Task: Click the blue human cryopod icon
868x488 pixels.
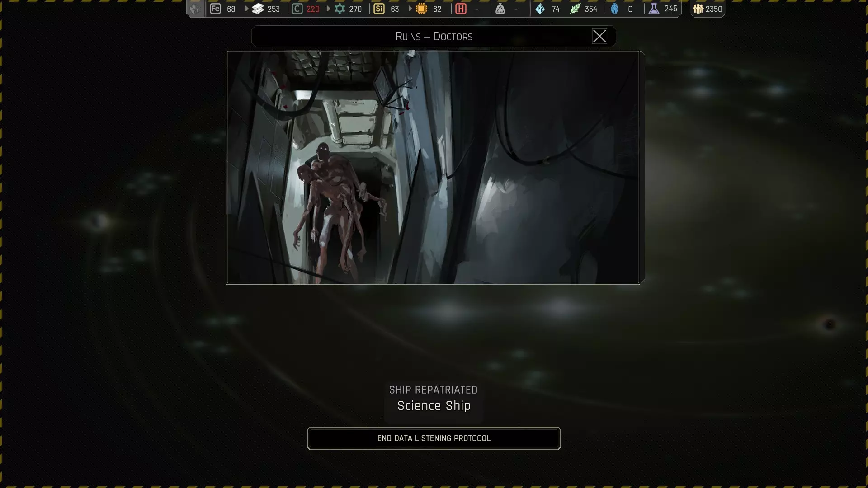Action: tap(614, 9)
